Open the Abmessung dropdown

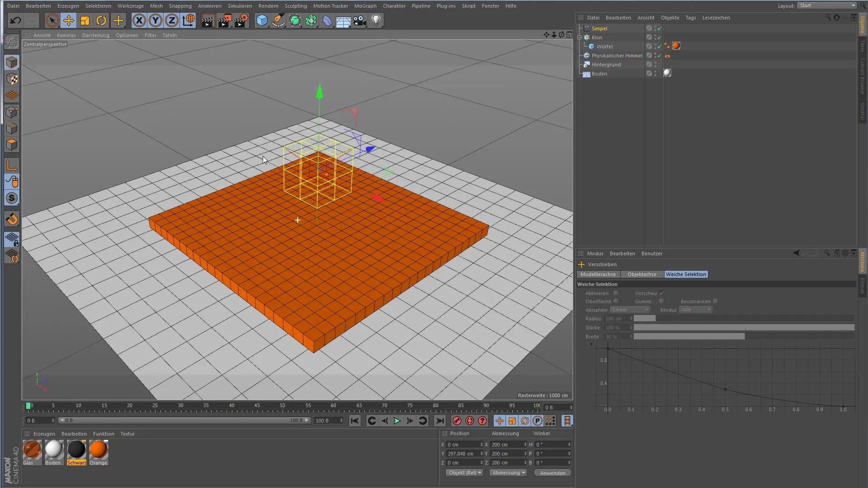click(508, 473)
